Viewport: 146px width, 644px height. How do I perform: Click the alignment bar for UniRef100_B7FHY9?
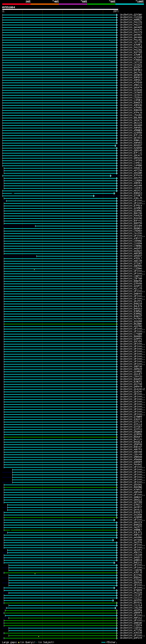57,176
